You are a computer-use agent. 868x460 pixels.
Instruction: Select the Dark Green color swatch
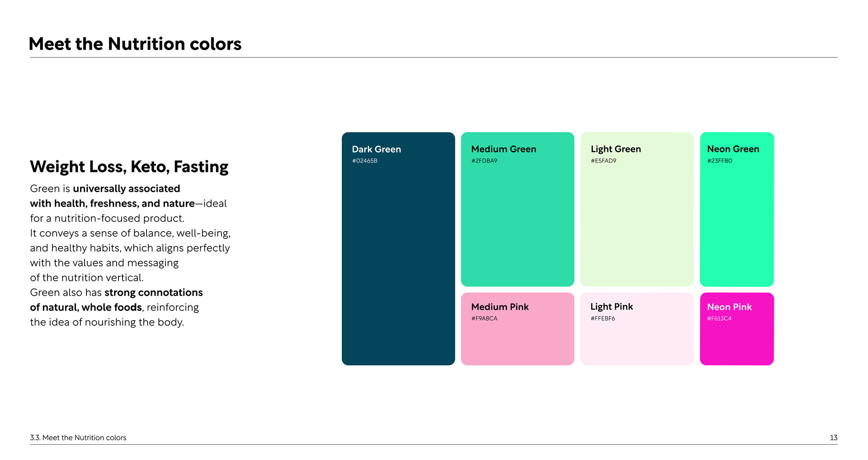pyautogui.click(x=398, y=248)
